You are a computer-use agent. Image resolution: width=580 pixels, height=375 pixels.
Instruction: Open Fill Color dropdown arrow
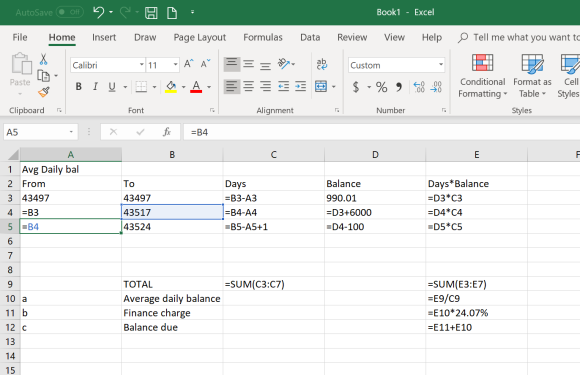coord(183,87)
